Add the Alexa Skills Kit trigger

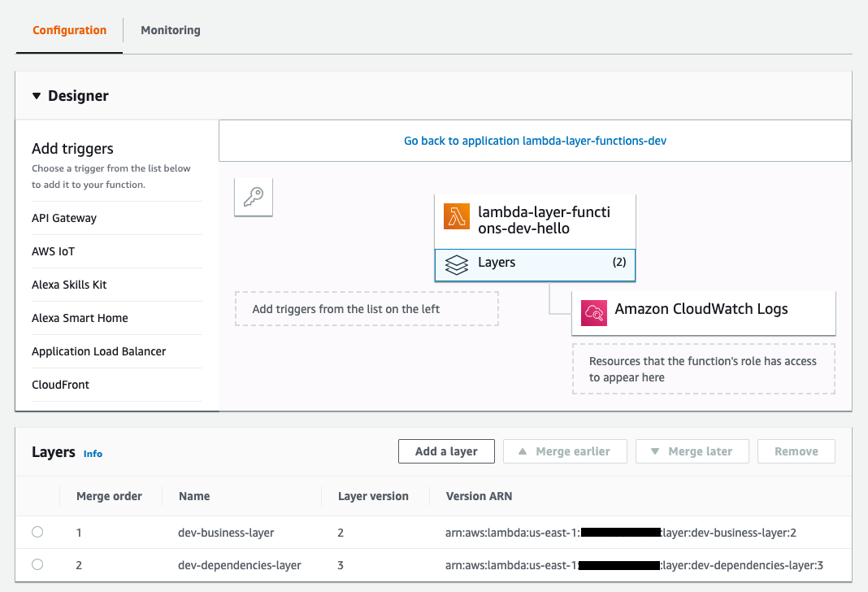[69, 285]
